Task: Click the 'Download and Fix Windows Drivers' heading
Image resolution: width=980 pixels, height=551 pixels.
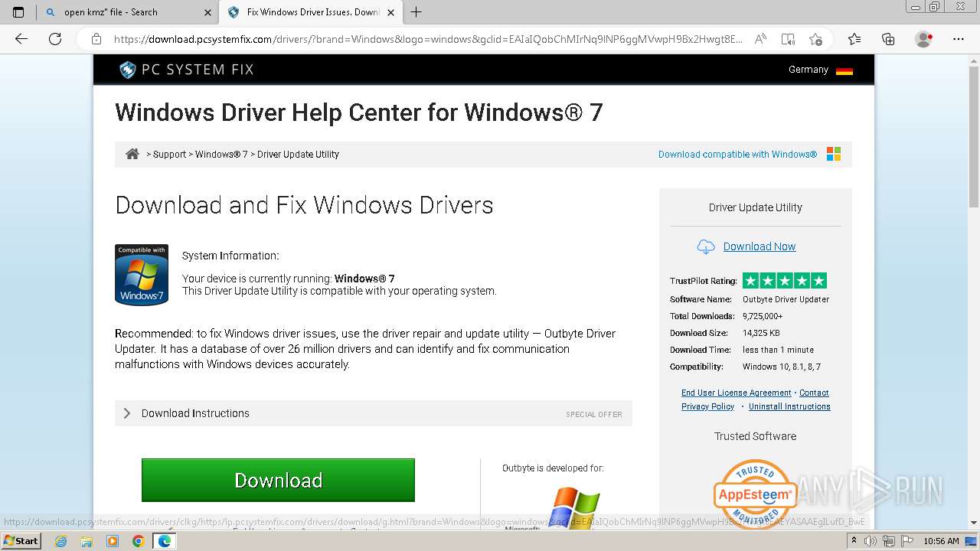Action: coord(304,205)
